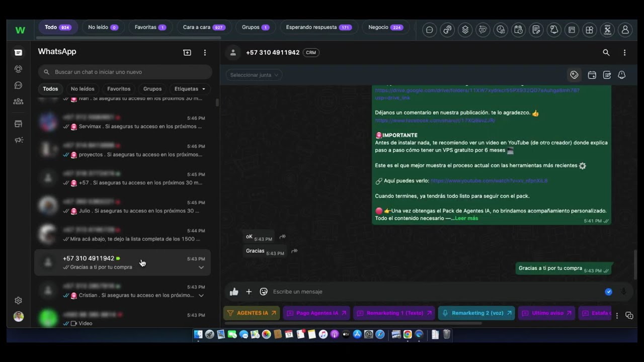Click the plus attach icon in message bar

pos(249,292)
